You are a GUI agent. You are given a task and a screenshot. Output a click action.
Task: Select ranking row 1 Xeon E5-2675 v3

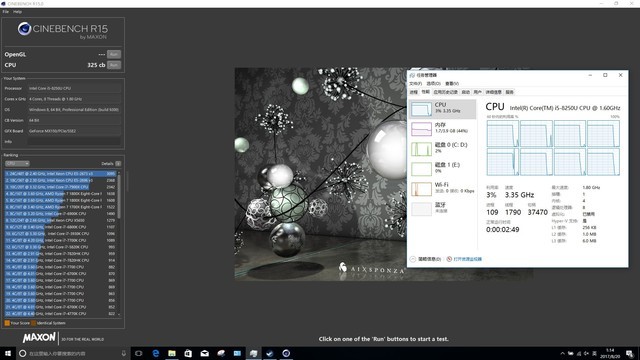pos(60,174)
